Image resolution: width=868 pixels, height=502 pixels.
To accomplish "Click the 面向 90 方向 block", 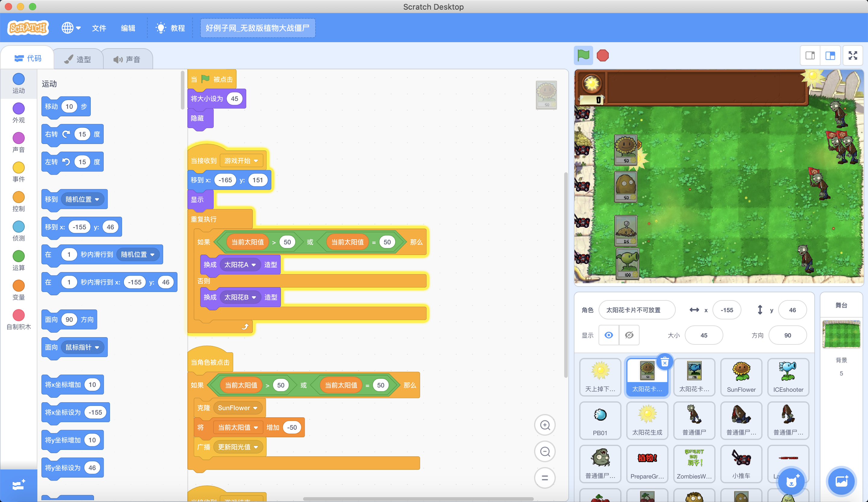I will pyautogui.click(x=69, y=320).
